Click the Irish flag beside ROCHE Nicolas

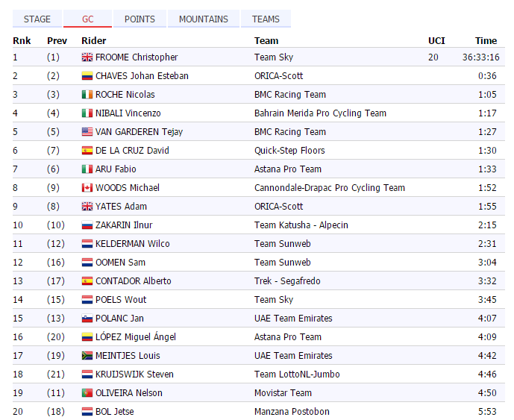pos(87,95)
